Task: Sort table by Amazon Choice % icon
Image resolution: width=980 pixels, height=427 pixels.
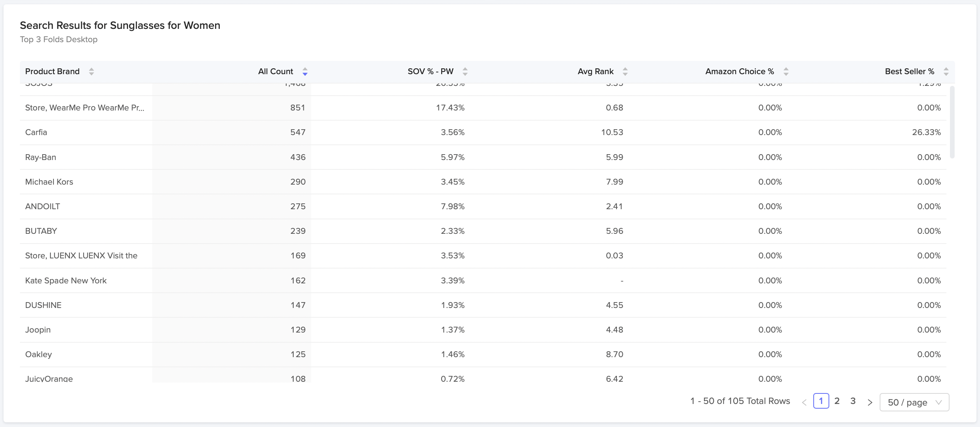Action: pos(786,71)
